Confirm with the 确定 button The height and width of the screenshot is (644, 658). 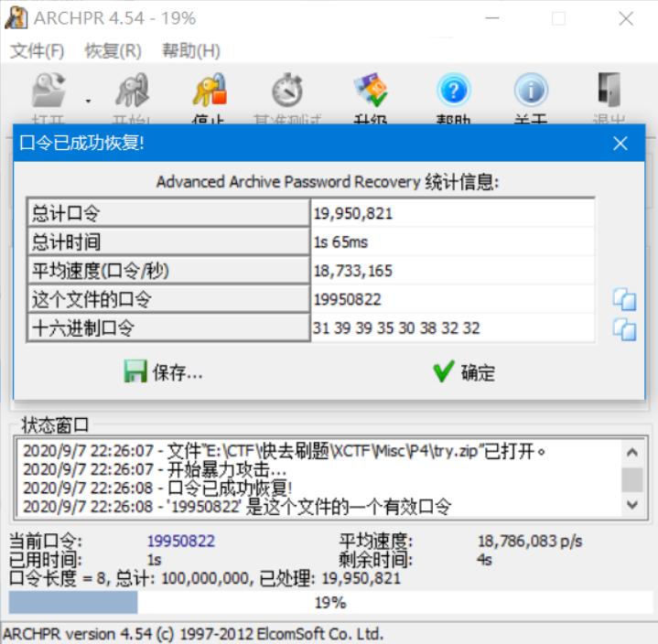[x=464, y=371]
